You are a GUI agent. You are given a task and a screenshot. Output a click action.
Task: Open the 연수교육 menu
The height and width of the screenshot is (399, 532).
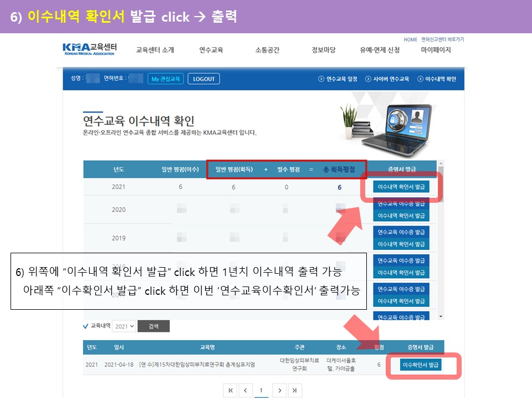point(211,50)
